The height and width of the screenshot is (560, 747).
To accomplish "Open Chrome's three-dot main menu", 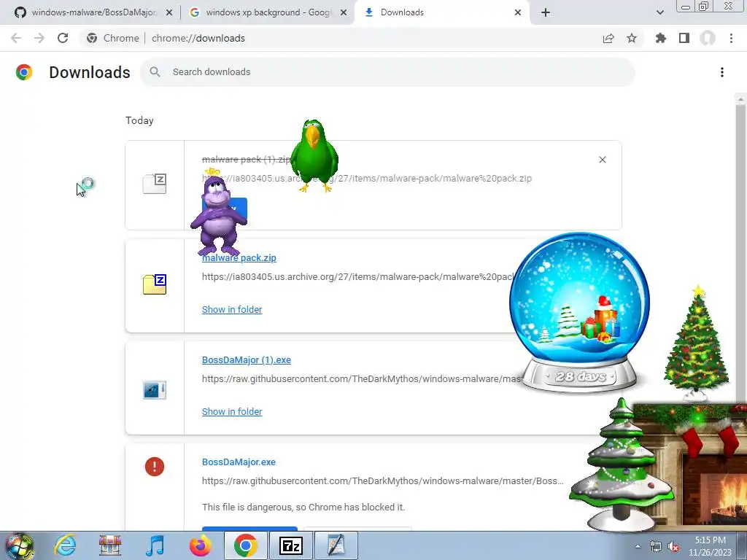I will point(731,38).
